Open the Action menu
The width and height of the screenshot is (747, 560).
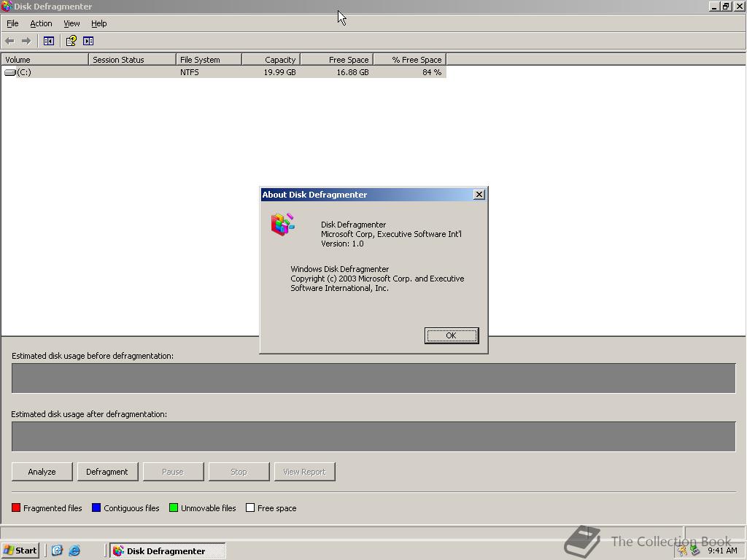click(x=41, y=23)
